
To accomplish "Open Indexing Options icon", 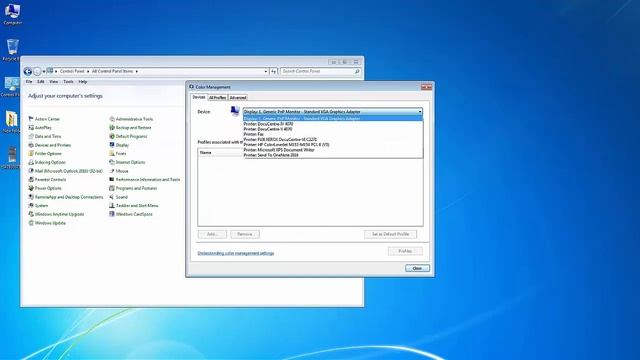I will [x=31, y=162].
